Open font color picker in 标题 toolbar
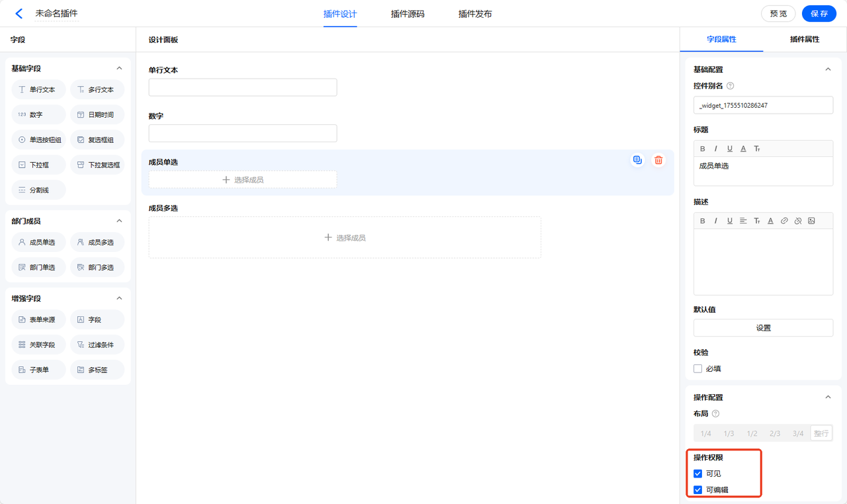847x504 pixels. point(743,149)
